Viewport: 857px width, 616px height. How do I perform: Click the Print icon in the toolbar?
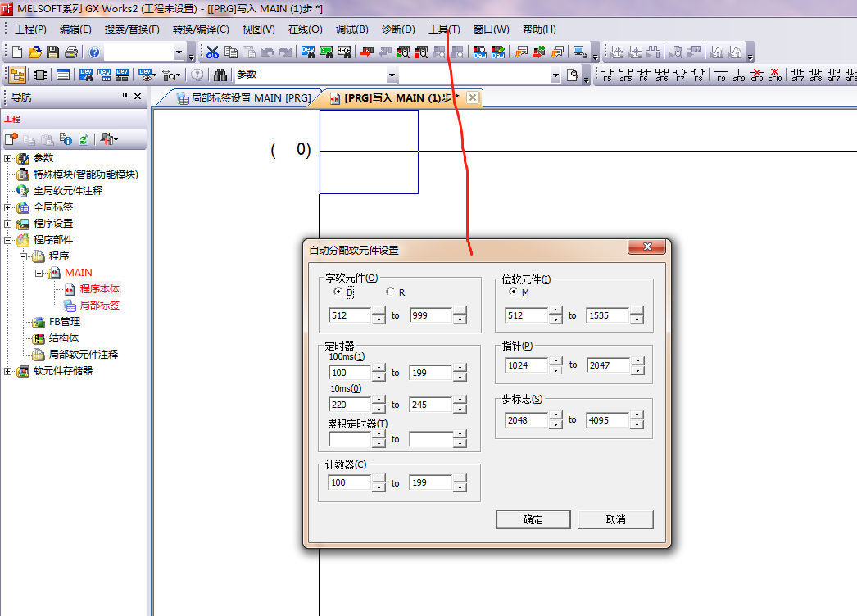(x=71, y=52)
